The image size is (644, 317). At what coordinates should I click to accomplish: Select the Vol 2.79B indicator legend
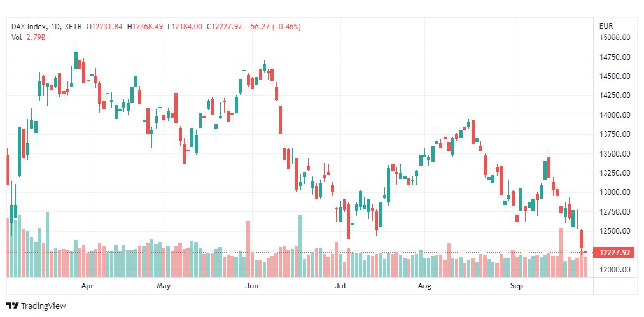pos(29,38)
